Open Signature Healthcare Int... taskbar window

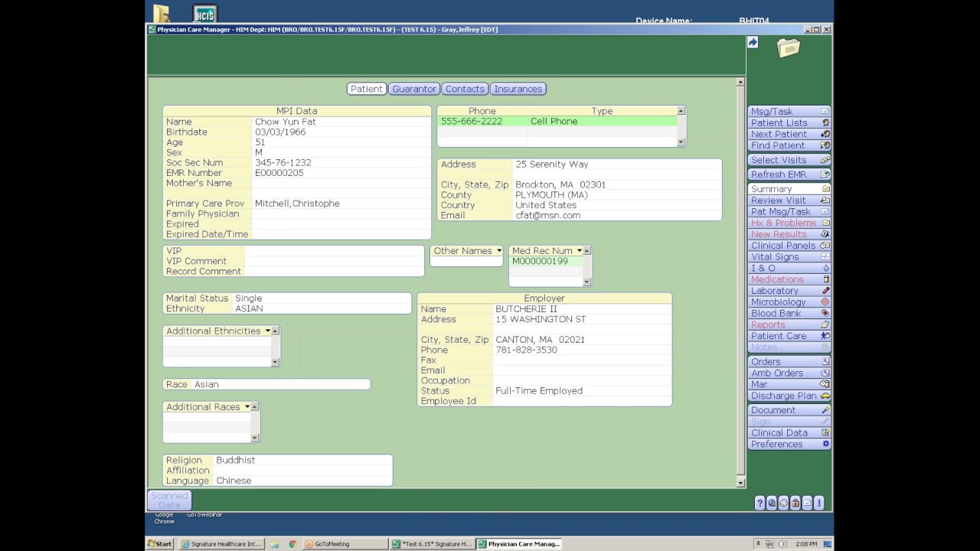coord(220,544)
